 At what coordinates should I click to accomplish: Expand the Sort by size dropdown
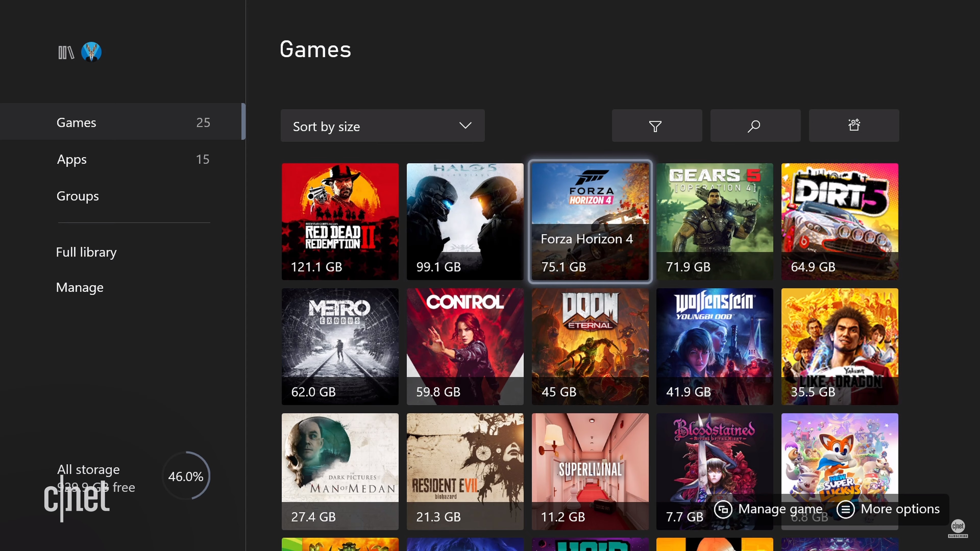click(382, 126)
